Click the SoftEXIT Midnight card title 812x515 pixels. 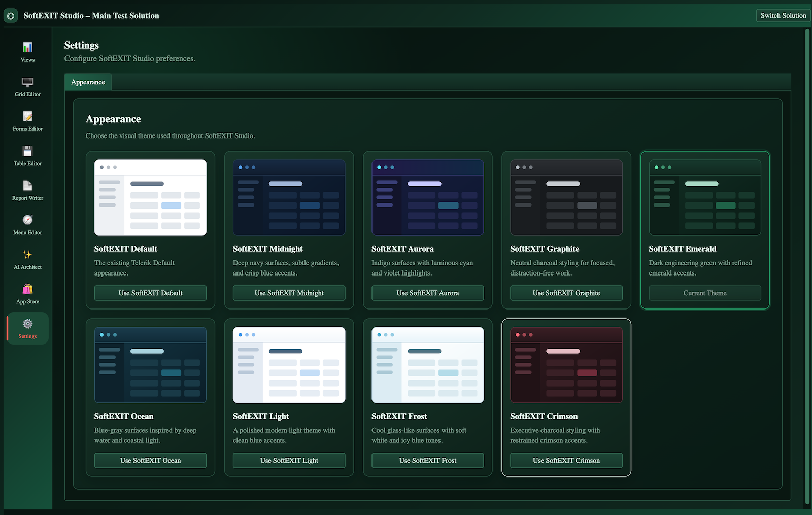[268, 249]
